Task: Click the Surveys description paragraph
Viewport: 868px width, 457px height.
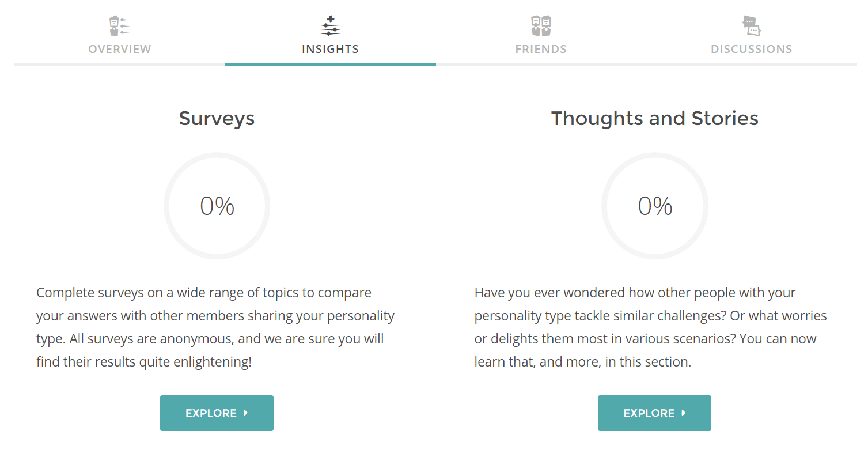Action: pos(215,327)
